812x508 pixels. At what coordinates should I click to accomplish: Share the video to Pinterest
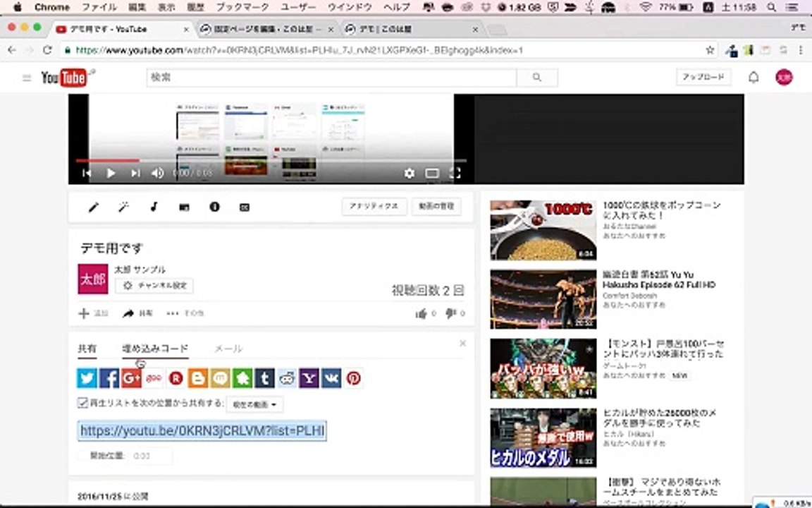coord(354,378)
